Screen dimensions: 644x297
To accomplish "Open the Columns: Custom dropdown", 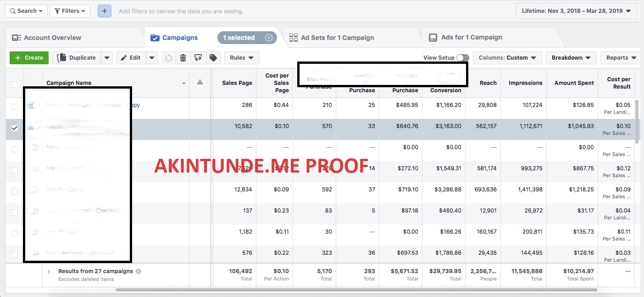I will pos(507,58).
